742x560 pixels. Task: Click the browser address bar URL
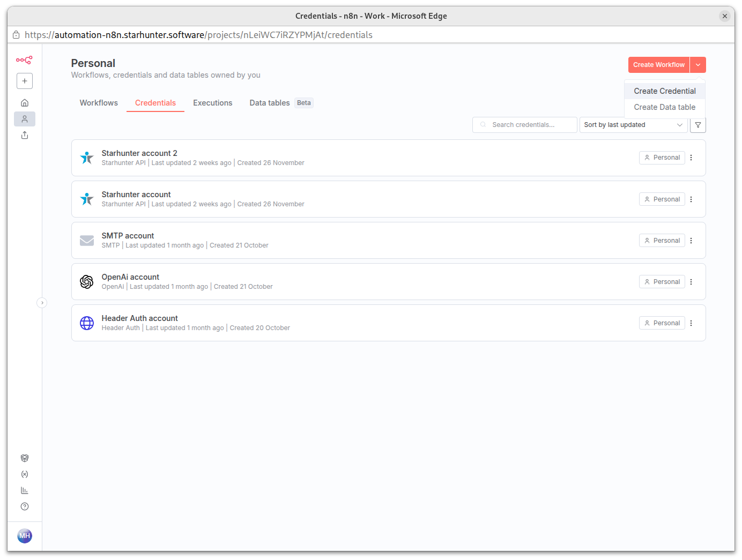pyautogui.click(x=199, y=35)
